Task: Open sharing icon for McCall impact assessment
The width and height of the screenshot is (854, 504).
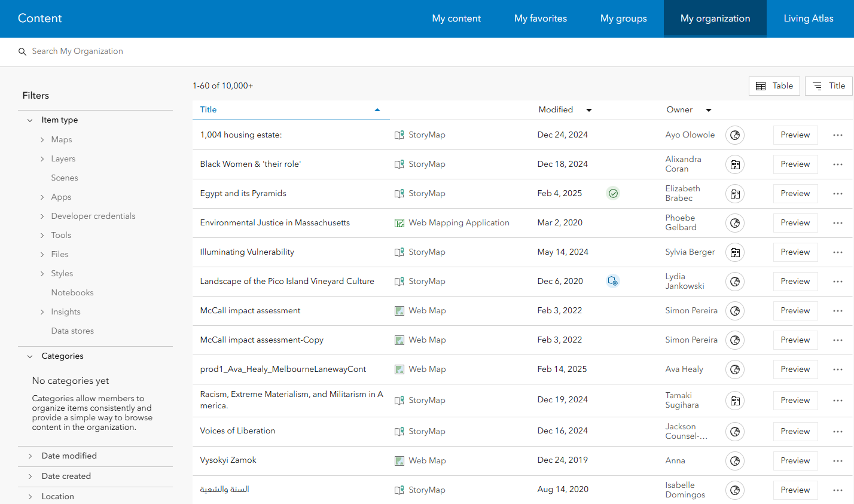Action: click(x=735, y=311)
